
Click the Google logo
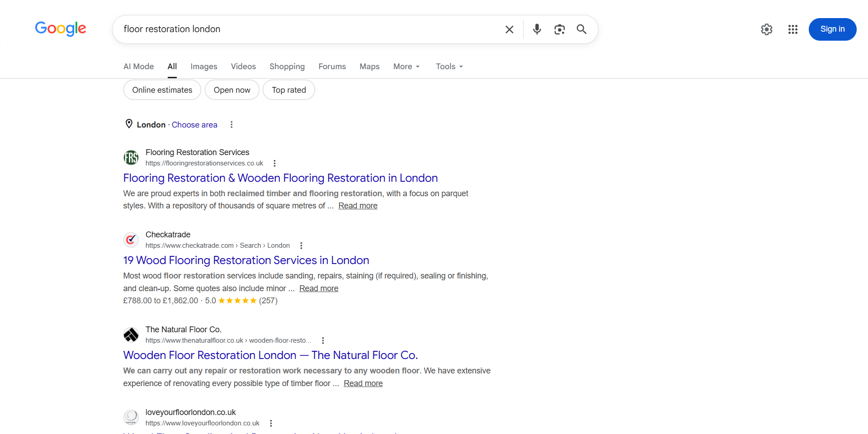[61, 29]
